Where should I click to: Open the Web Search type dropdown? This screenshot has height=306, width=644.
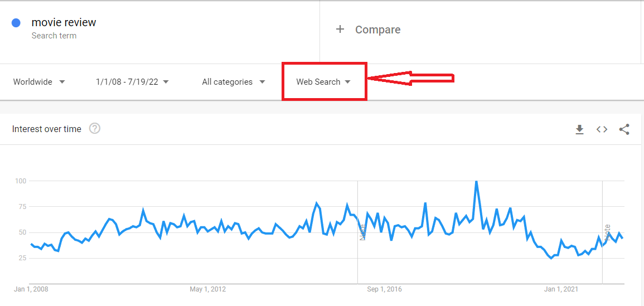(323, 82)
